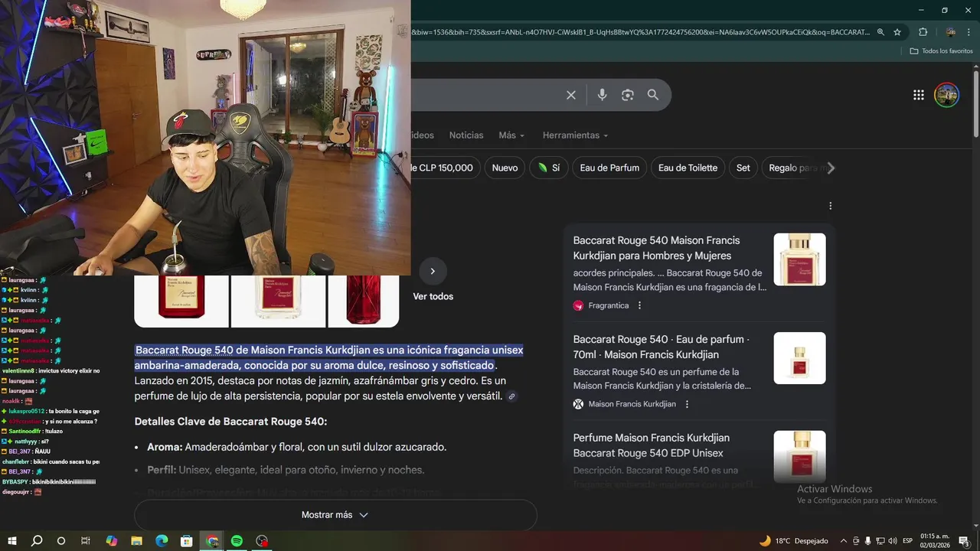Screen dimensions: 980x551
Task: Click the round arrow beside the perfume images
Action: 433,271
